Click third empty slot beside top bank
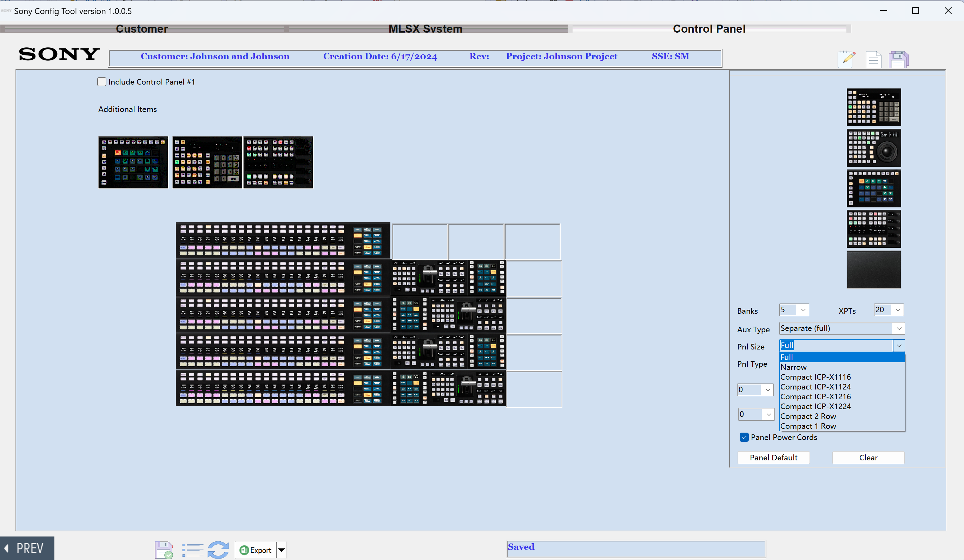The width and height of the screenshot is (964, 560). pyautogui.click(x=532, y=242)
